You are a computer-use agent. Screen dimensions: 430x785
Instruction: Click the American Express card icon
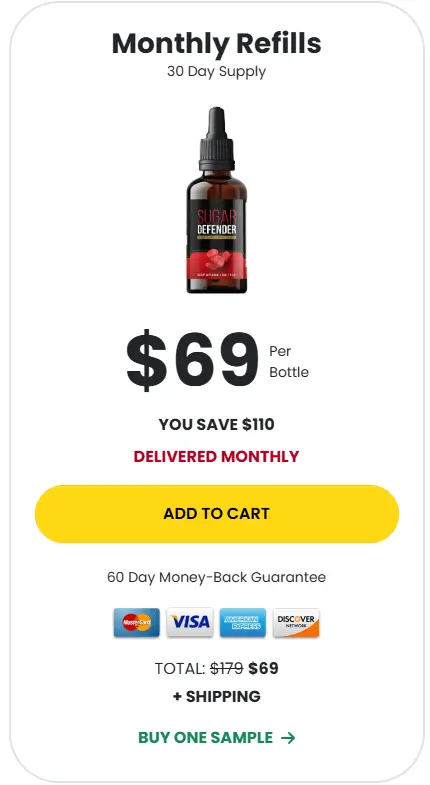243,622
